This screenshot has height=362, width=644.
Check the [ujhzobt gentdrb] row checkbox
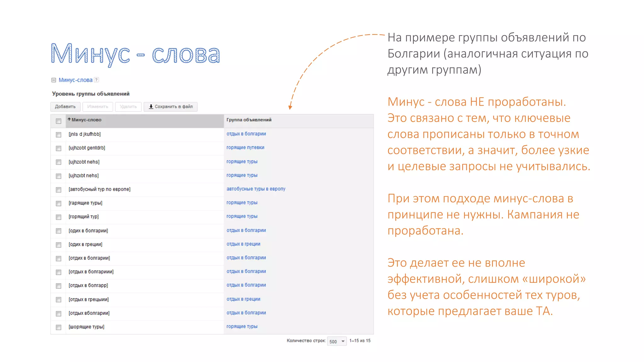[58, 148]
